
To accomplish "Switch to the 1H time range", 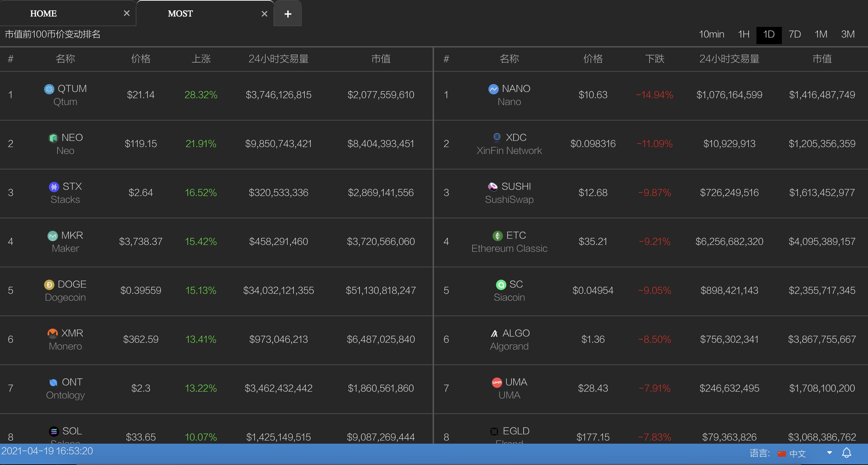I will pyautogui.click(x=744, y=34).
